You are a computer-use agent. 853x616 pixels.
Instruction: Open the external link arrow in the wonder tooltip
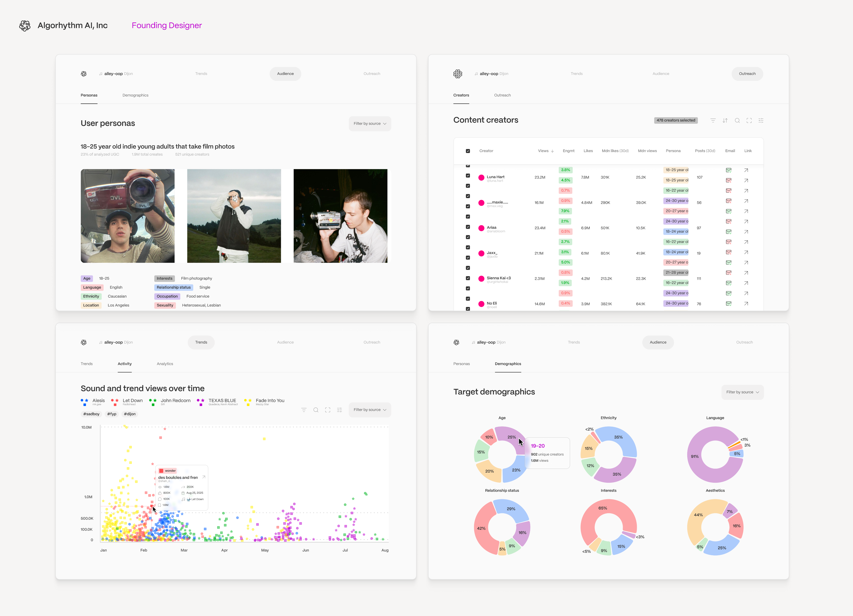pos(204,477)
